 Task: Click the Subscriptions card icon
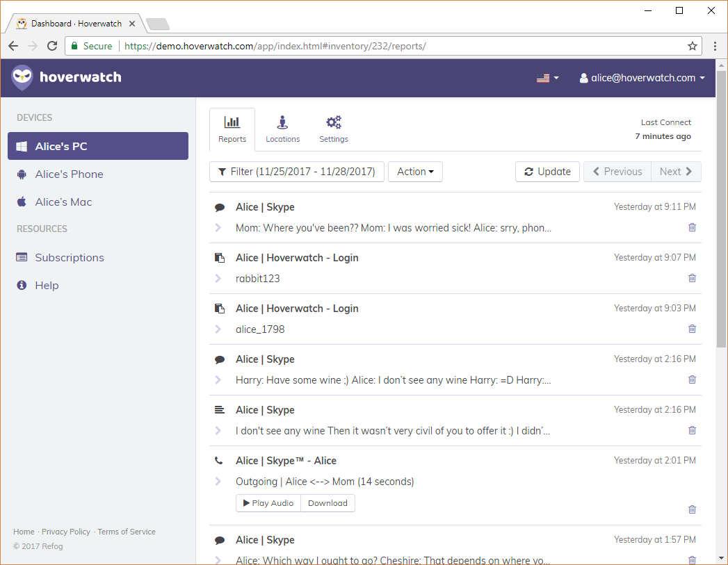point(22,257)
